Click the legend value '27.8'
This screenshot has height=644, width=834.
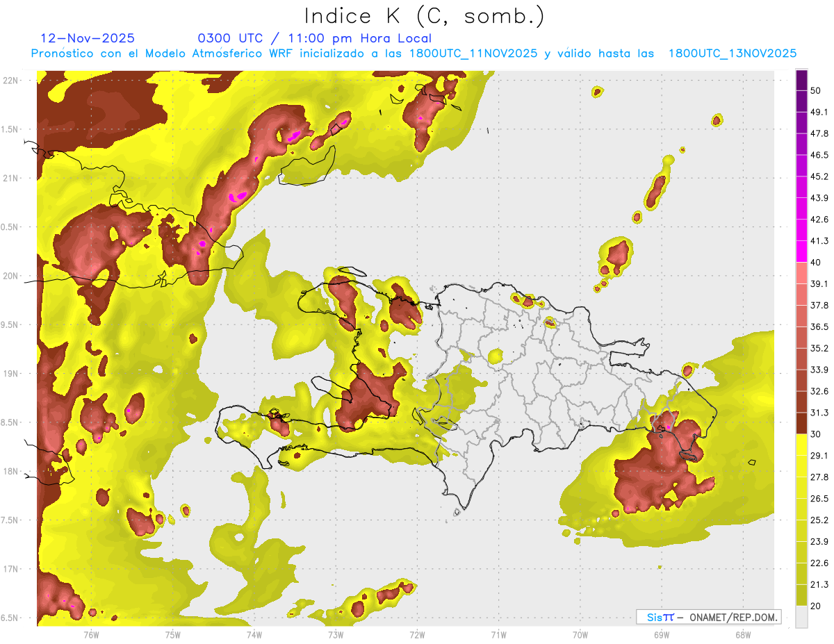[819, 477]
